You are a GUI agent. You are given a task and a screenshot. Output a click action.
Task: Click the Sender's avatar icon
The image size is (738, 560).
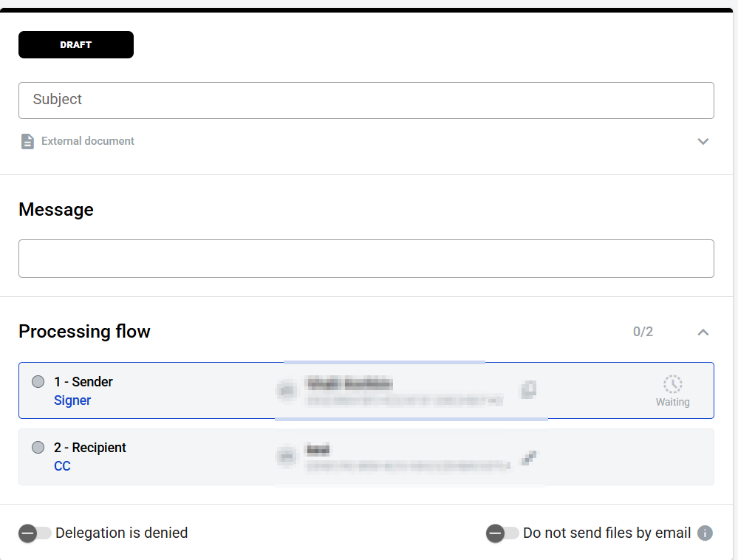[287, 389]
